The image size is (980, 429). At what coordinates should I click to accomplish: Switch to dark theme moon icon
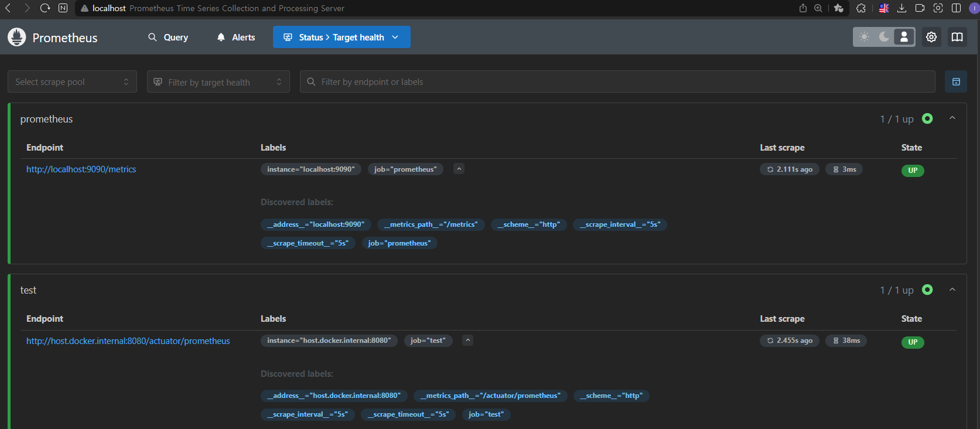884,37
